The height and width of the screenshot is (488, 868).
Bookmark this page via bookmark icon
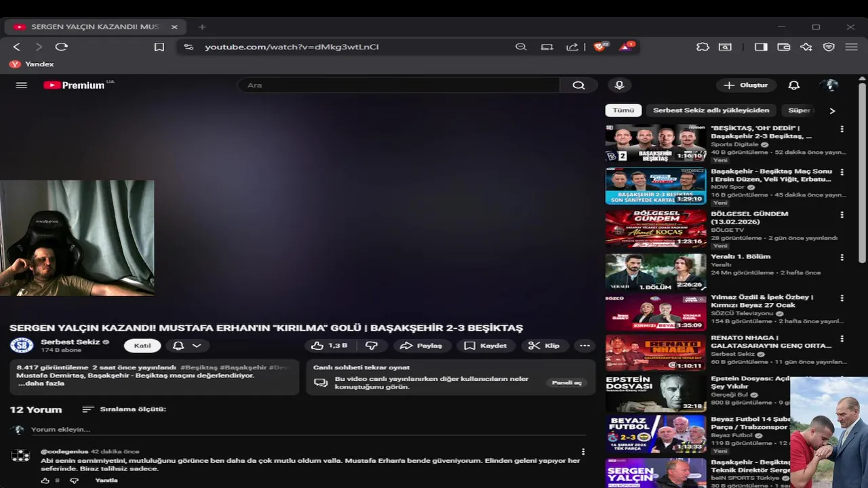(x=159, y=47)
